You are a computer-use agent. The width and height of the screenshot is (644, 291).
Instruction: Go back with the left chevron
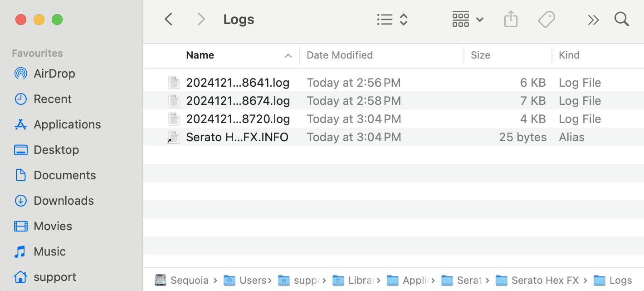click(169, 20)
